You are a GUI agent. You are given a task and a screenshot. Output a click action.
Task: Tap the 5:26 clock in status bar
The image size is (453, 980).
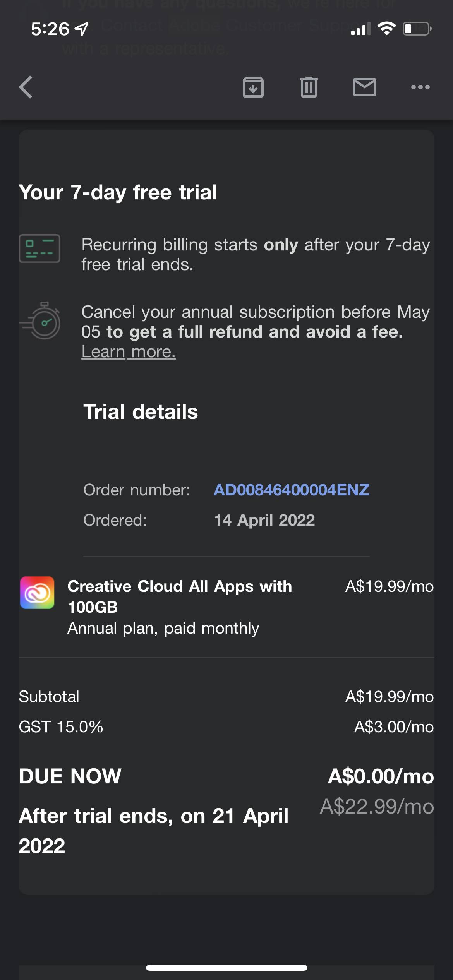point(50,29)
